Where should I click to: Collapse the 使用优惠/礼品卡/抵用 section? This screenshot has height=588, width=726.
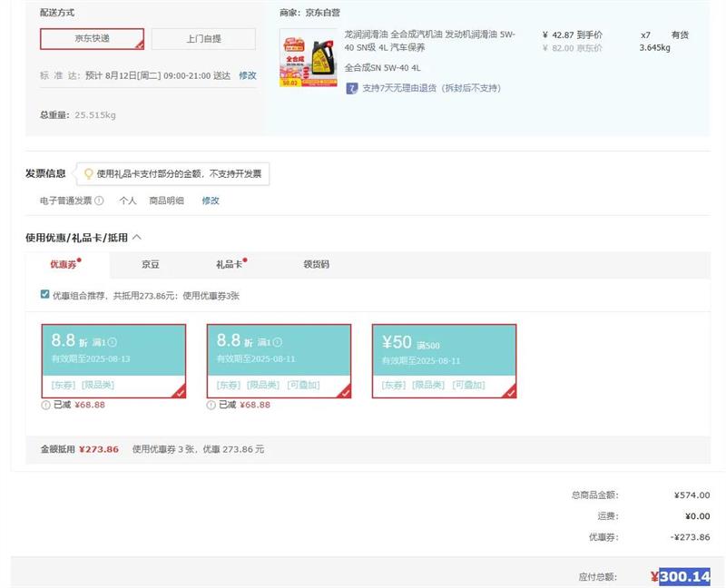click(x=137, y=238)
